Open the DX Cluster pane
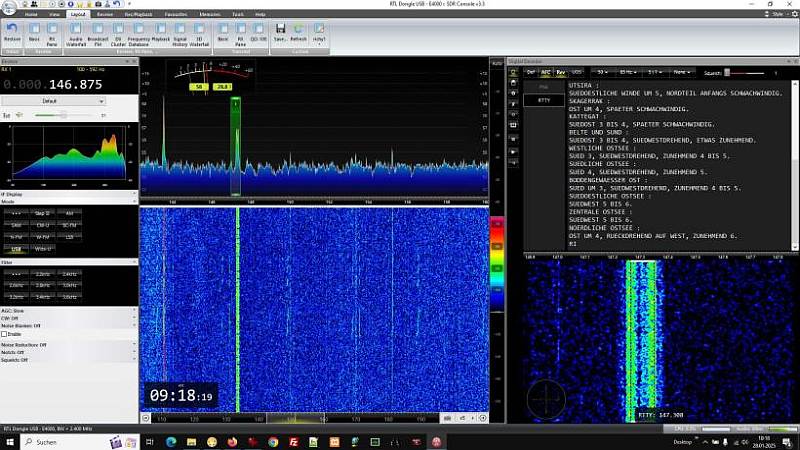This screenshot has width=800, height=450. click(x=118, y=34)
